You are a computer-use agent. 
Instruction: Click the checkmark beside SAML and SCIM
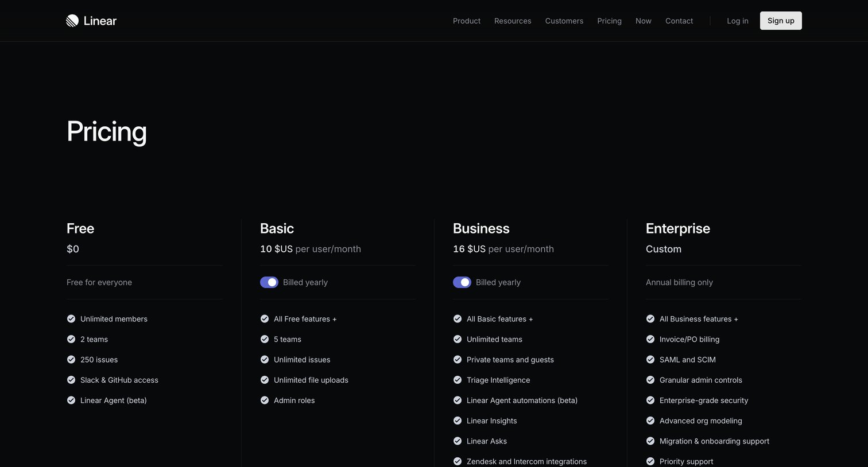[x=650, y=360]
